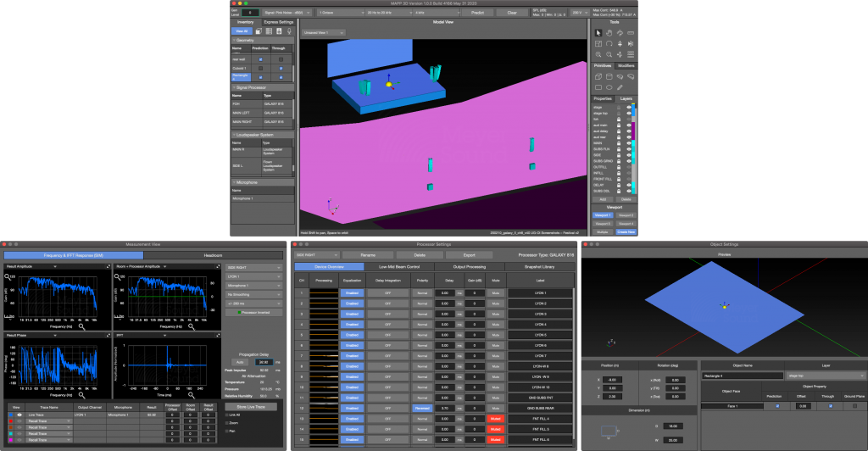Toggle visibility of stage layer
The height and width of the screenshot is (451, 868).
[x=628, y=108]
